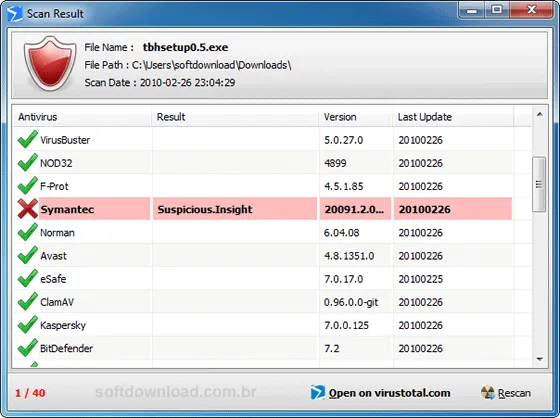Click the Scan Result title bar app icon

[x=14, y=14]
